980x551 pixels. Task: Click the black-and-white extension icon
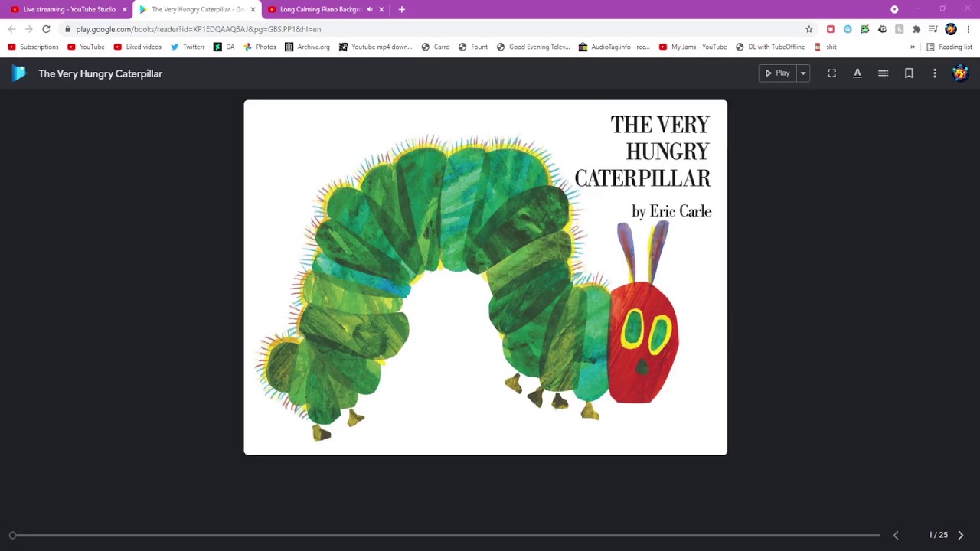882,29
